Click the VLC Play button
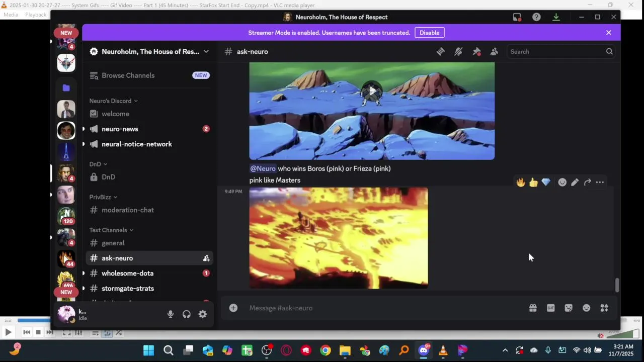The width and height of the screenshot is (644, 362). (x=8, y=332)
